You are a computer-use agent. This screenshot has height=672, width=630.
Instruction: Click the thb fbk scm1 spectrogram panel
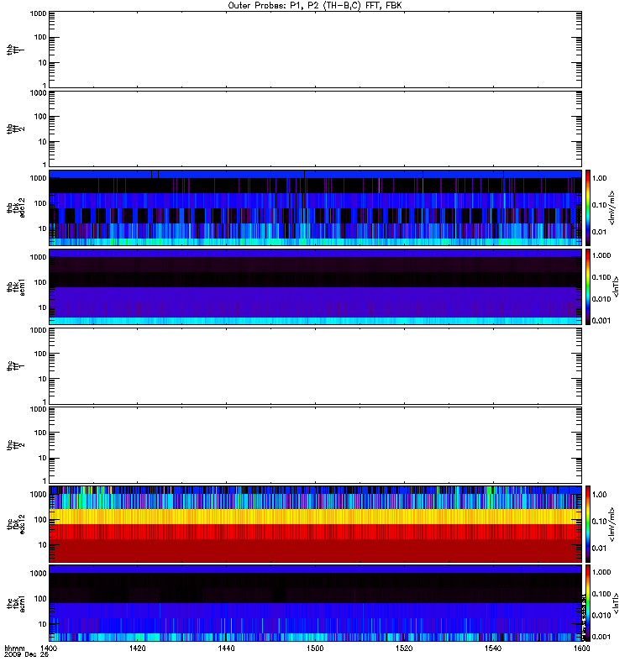tap(315, 286)
